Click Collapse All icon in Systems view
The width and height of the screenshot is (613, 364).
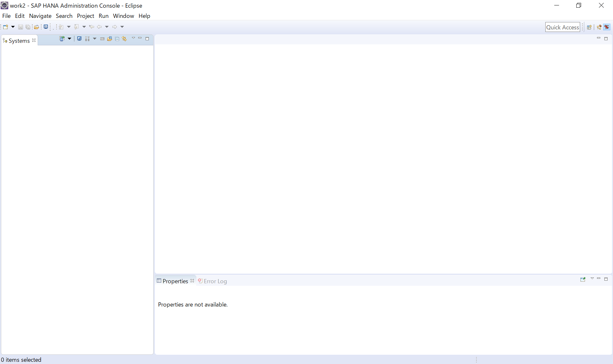click(117, 39)
